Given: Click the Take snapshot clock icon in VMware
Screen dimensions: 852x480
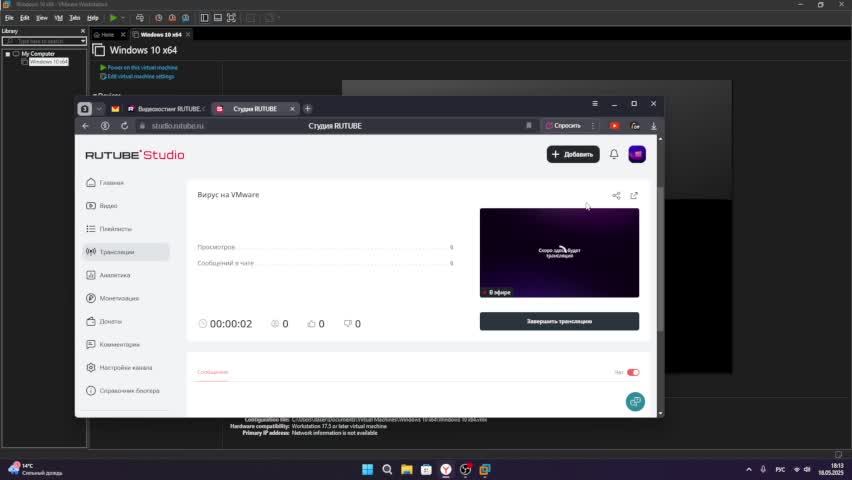Looking at the screenshot, I should pos(159,18).
